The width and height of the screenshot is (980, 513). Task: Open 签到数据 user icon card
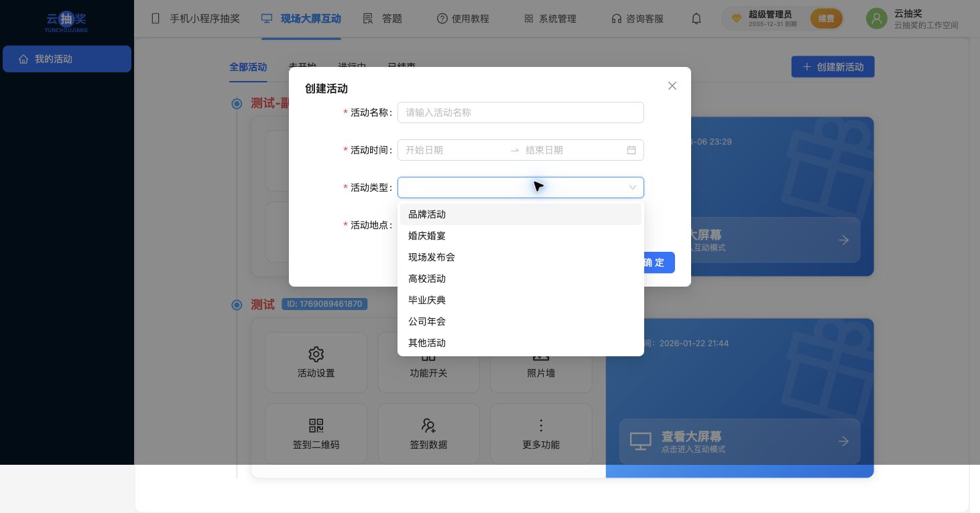pos(428,434)
